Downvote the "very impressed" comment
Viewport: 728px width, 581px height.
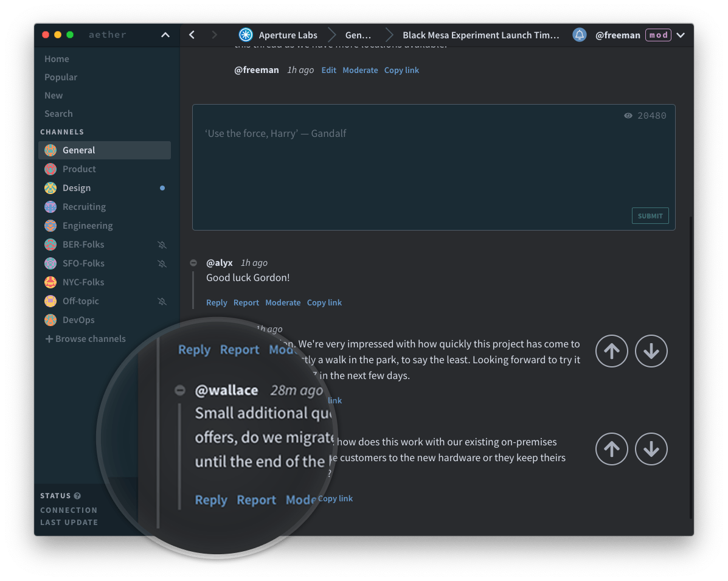tap(651, 351)
